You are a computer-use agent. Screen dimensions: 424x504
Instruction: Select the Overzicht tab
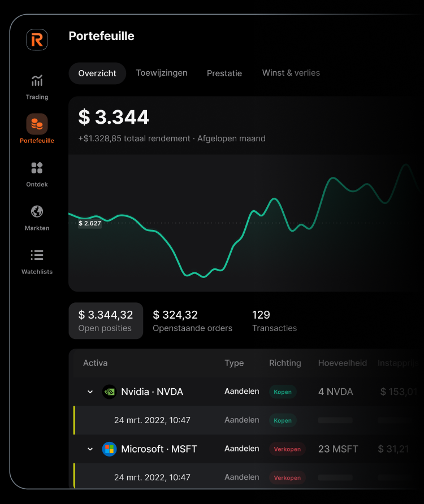pyautogui.click(x=97, y=73)
